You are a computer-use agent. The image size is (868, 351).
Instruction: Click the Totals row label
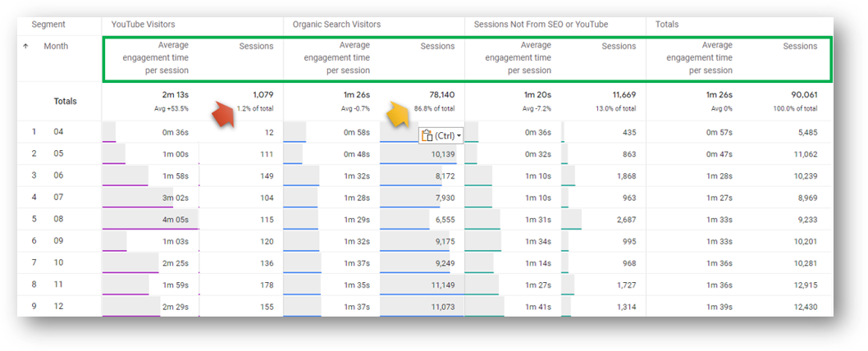click(66, 102)
